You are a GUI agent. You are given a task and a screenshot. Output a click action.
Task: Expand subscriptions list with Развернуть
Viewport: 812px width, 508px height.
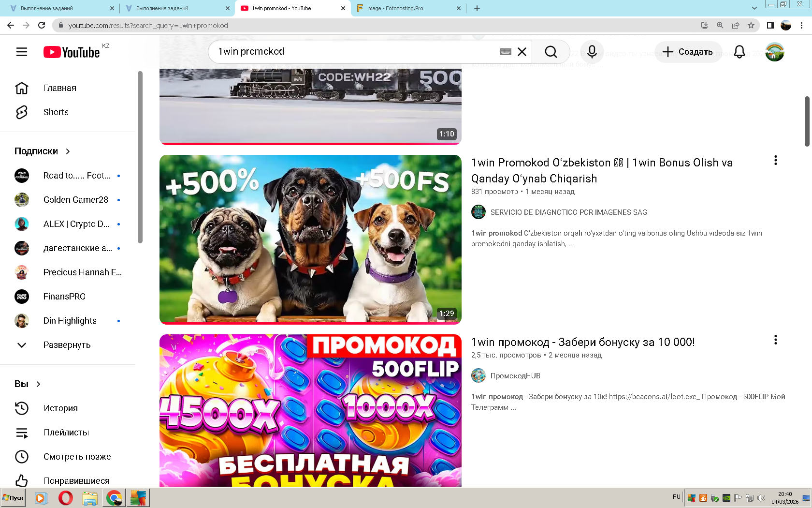coord(68,345)
